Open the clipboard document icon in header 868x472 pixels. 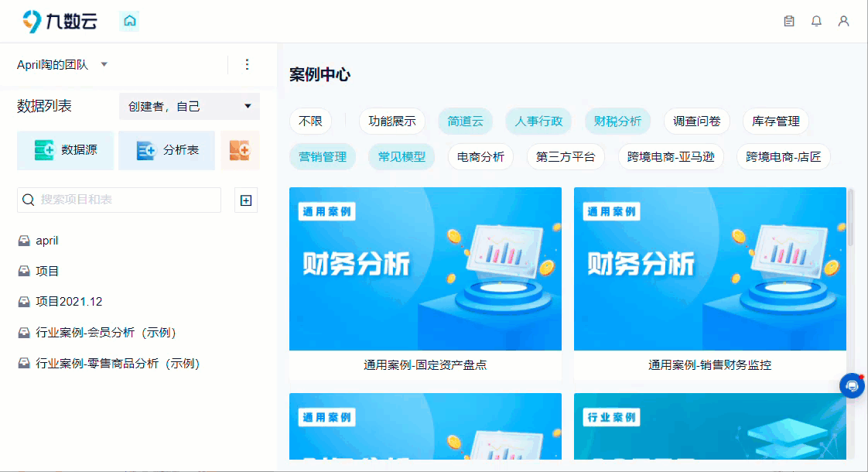pyautogui.click(x=789, y=21)
